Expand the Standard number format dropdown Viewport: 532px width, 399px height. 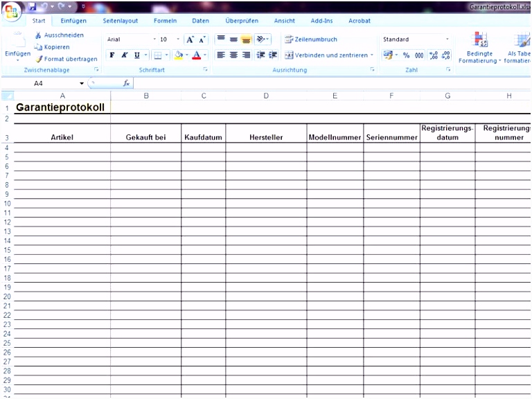pos(447,39)
